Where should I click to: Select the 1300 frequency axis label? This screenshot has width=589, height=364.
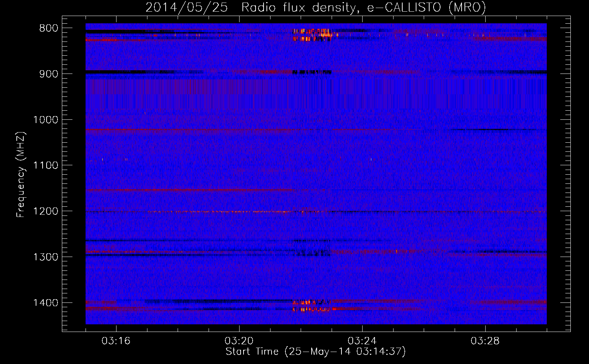point(46,257)
